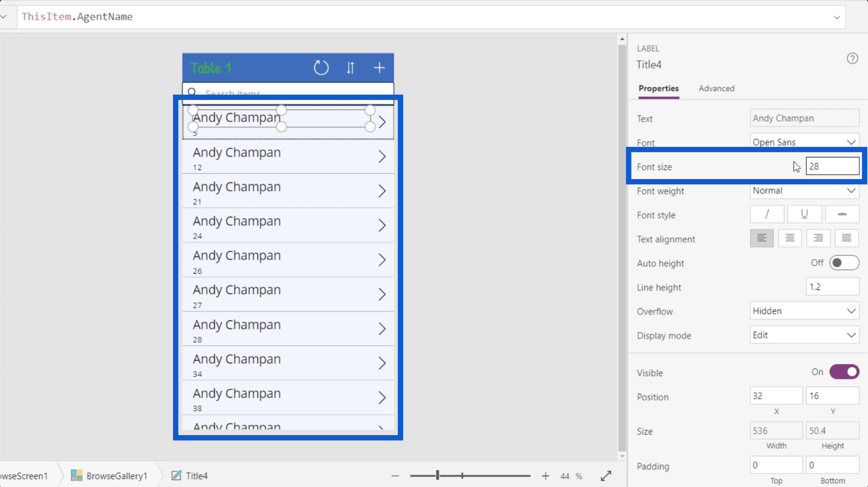Click the scroll down arrow of canvas scrollbar
The image size is (868, 487).
622,456
